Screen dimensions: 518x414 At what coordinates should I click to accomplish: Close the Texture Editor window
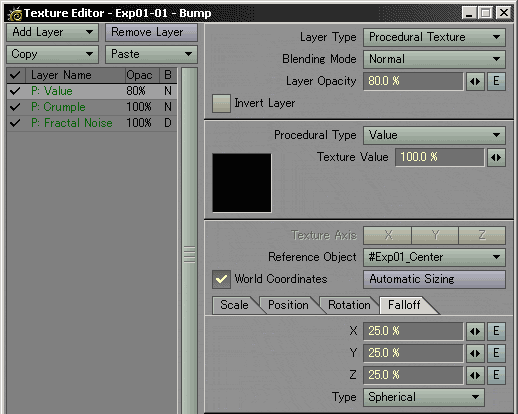pos(504,13)
